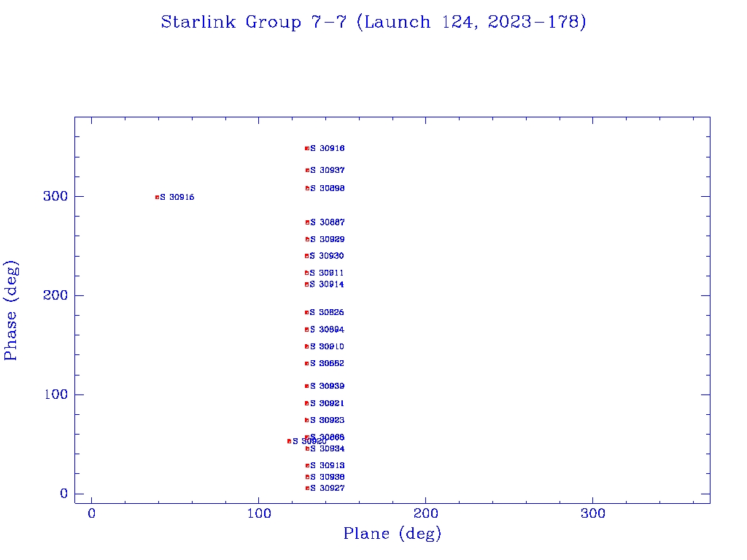Select the S 30898 satellite label
The image size is (747, 560).
(328, 188)
